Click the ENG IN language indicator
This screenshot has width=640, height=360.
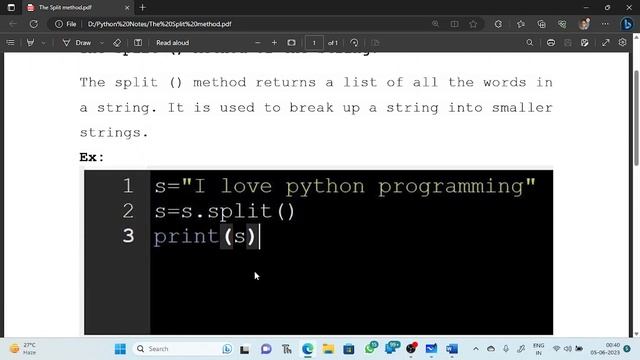pos(538,349)
